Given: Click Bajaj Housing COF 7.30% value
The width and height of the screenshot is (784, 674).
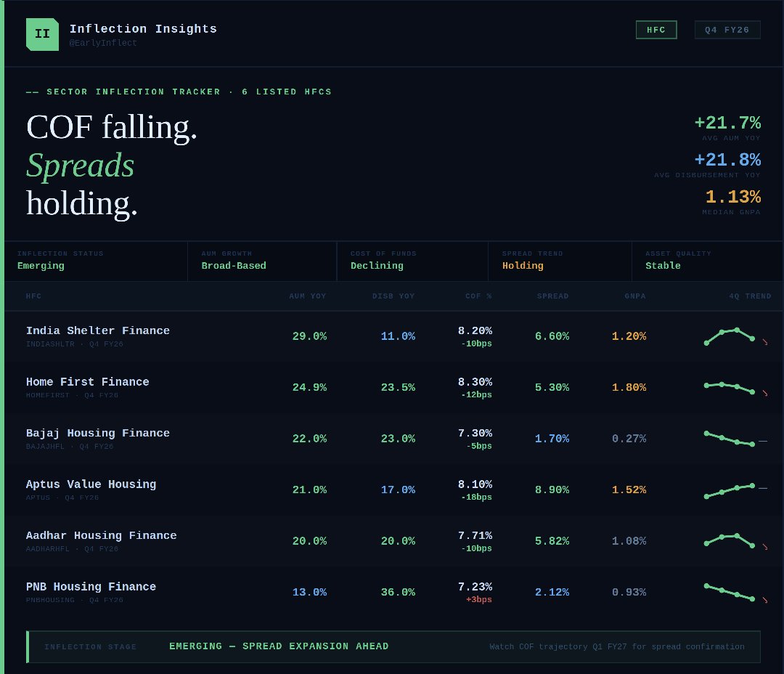Looking at the screenshot, I should coord(475,434).
